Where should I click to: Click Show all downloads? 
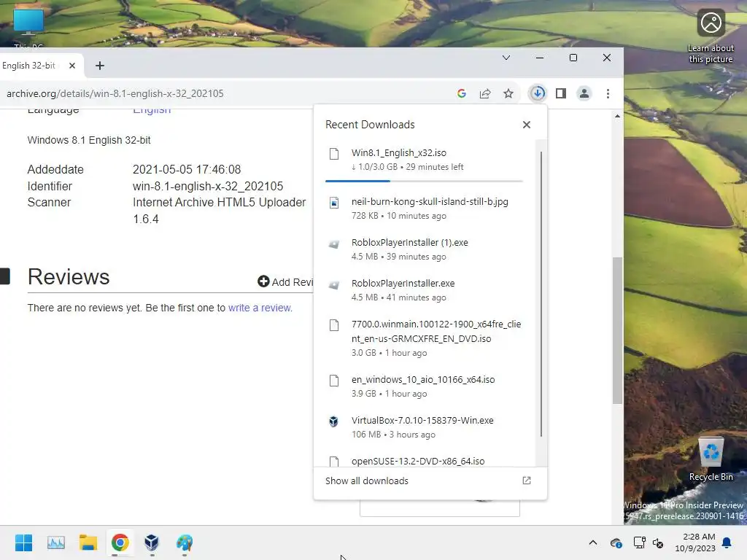[367, 481]
